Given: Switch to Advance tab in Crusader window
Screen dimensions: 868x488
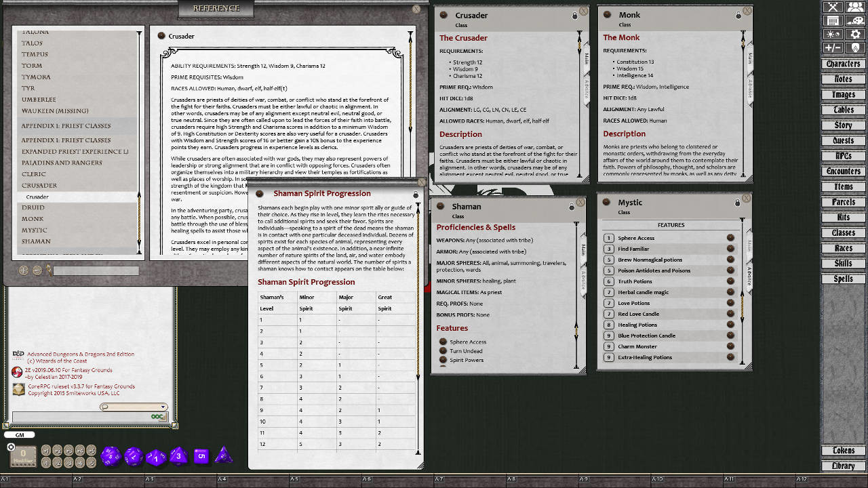Looking at the screenshot, I should click(x=586, y=88).
